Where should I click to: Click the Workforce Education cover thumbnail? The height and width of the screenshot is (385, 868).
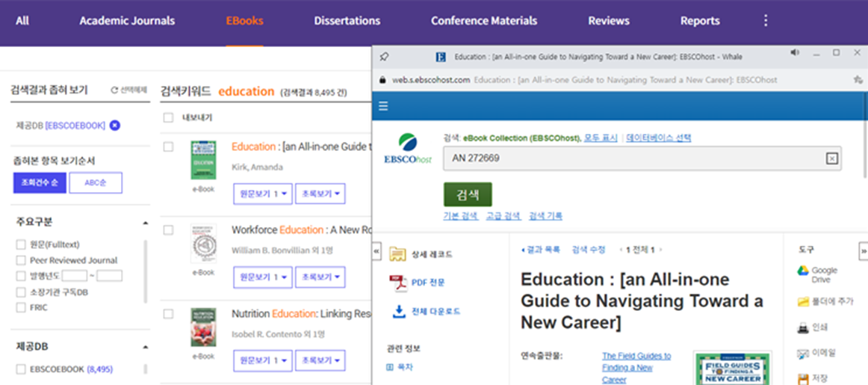click(203, 243)
